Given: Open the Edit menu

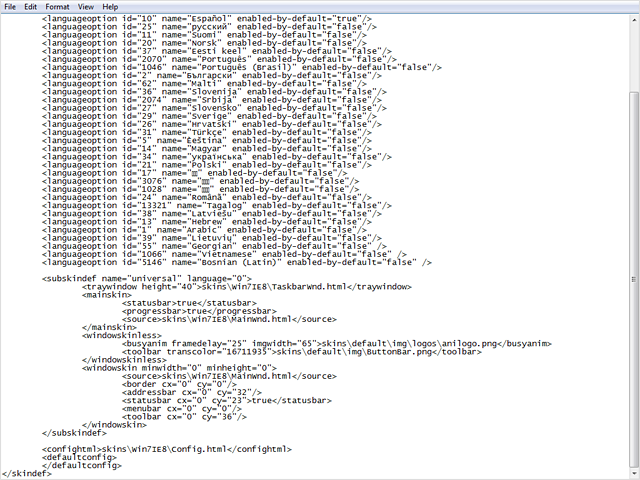Looking at the screenshot, I should click(33, 6).
